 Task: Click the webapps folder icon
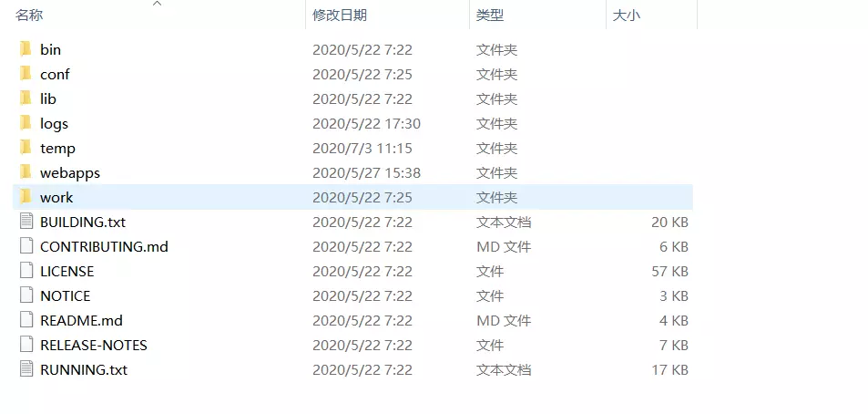click(x=26, y=172)
